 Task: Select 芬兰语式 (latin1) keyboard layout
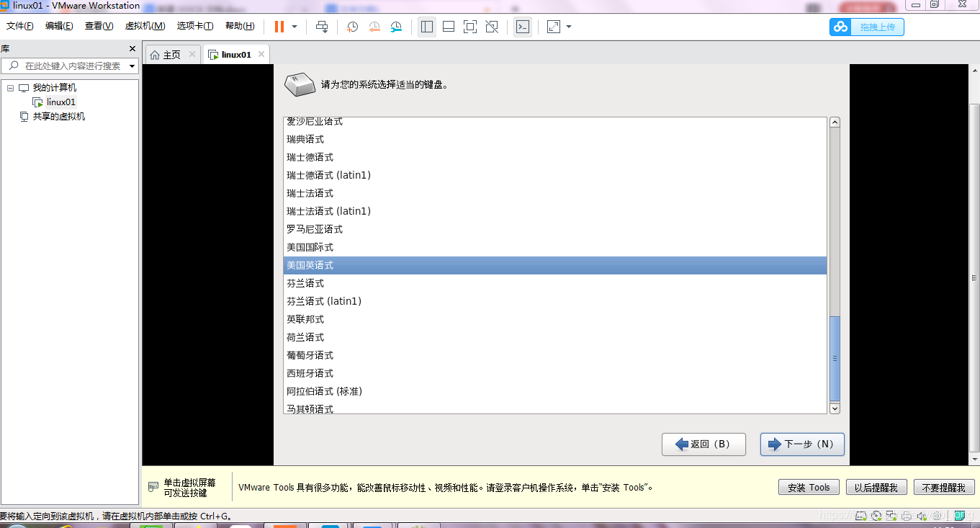(x=555, y=301)
